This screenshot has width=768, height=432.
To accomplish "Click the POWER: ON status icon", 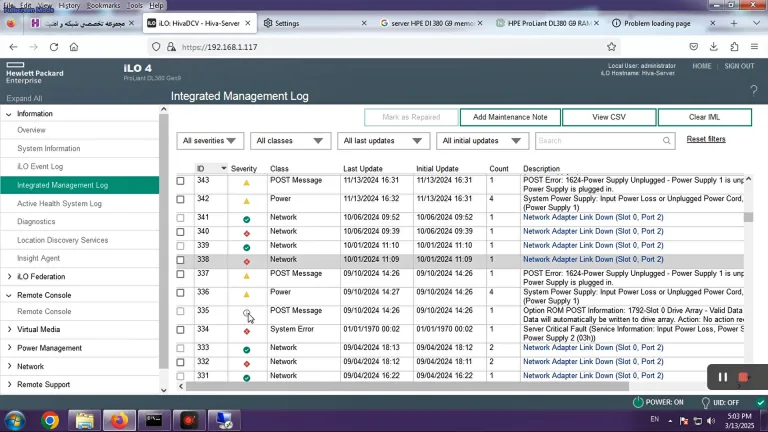I will (638, 402).
